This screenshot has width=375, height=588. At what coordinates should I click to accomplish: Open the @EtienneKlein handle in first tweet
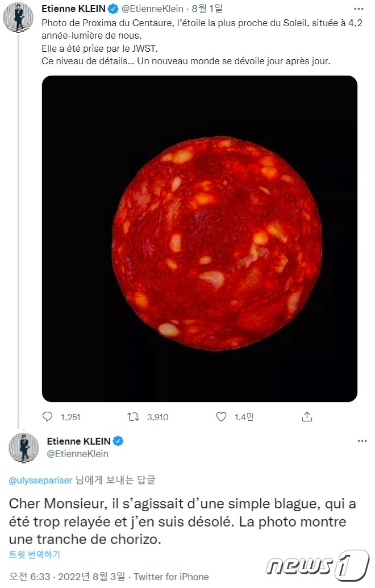152,9
